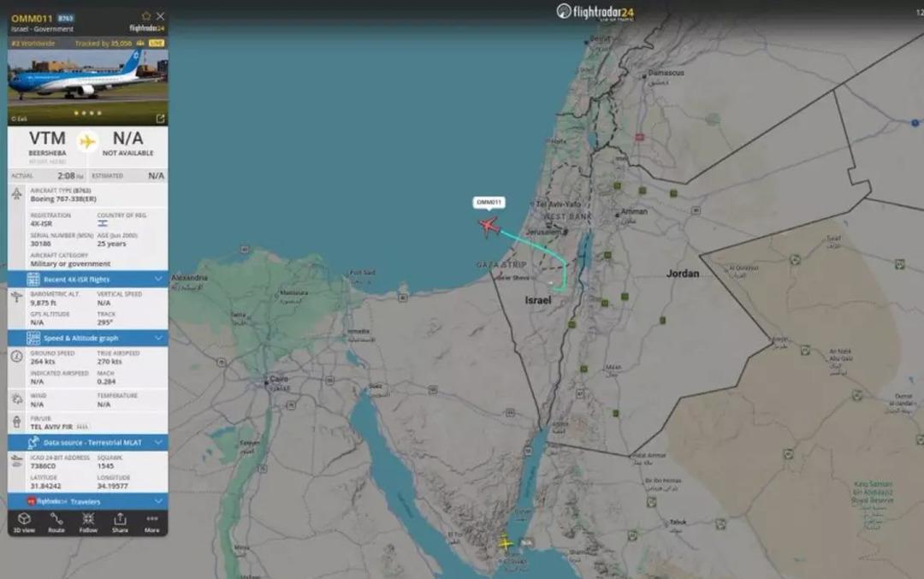Click the Flightradar24 logo at top
Image resolution: width=924 pixels, height=579 pixels.
tap(595, 12)
